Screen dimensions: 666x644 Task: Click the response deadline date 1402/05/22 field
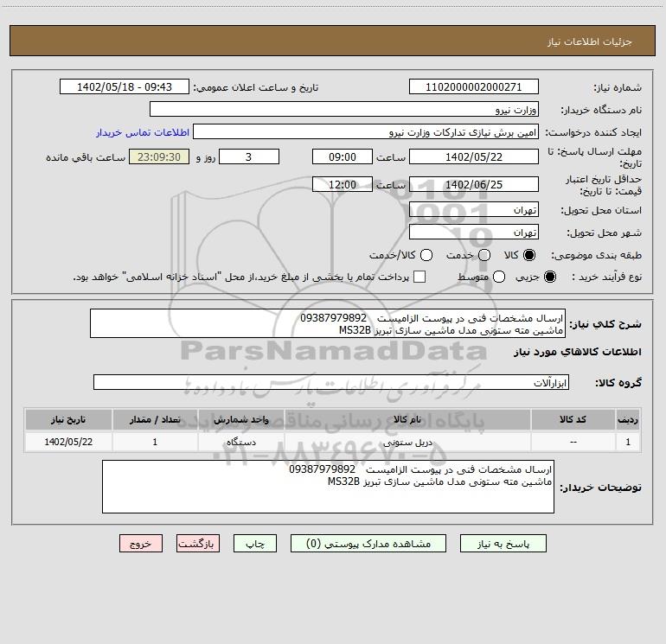[x=474, y=156]
